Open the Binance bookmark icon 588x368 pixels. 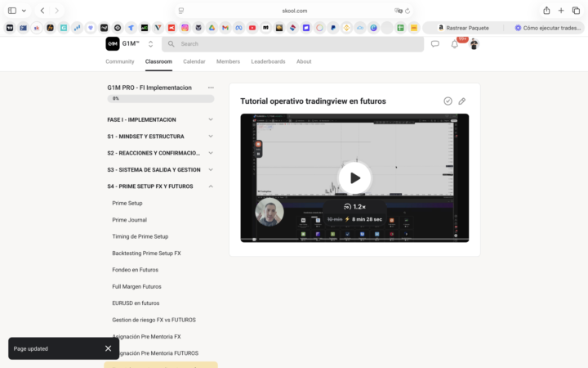point(346,28)
